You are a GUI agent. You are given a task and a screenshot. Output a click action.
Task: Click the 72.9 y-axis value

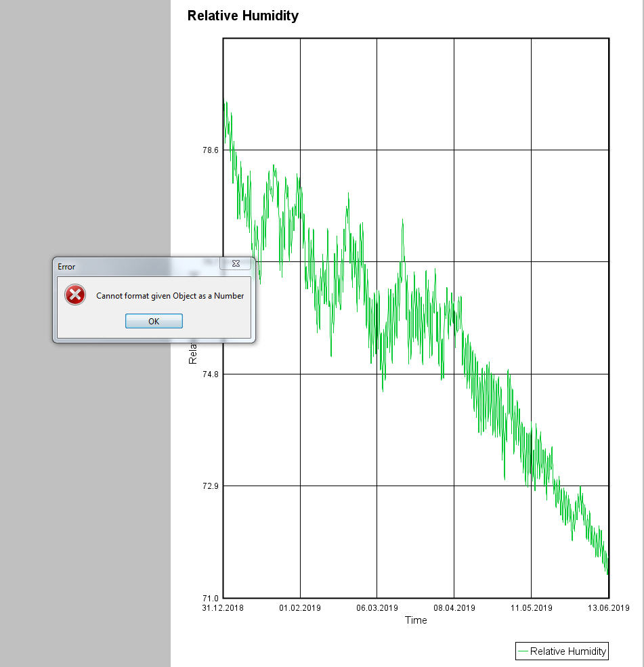(211, 486)
